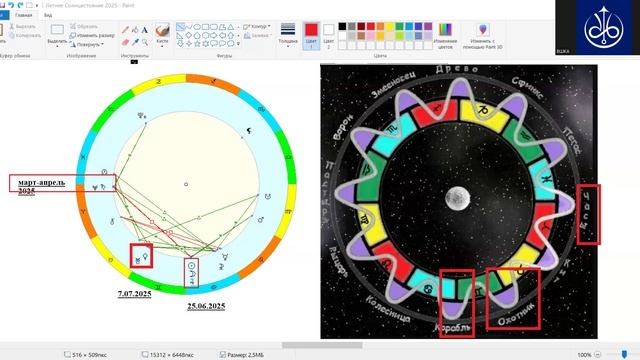The width and height of the screenshot is (640, 360).
Task: Switch to the Главная ribbon tab
Action: click(23, 15)
